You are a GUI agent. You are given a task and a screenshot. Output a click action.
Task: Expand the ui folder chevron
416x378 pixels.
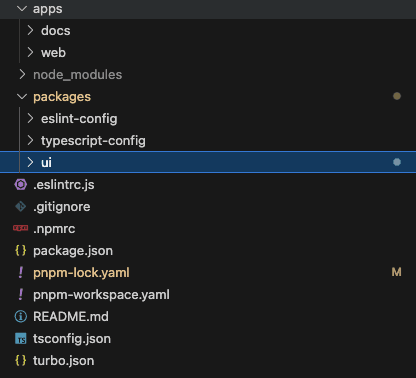click(x=30, y=162)
